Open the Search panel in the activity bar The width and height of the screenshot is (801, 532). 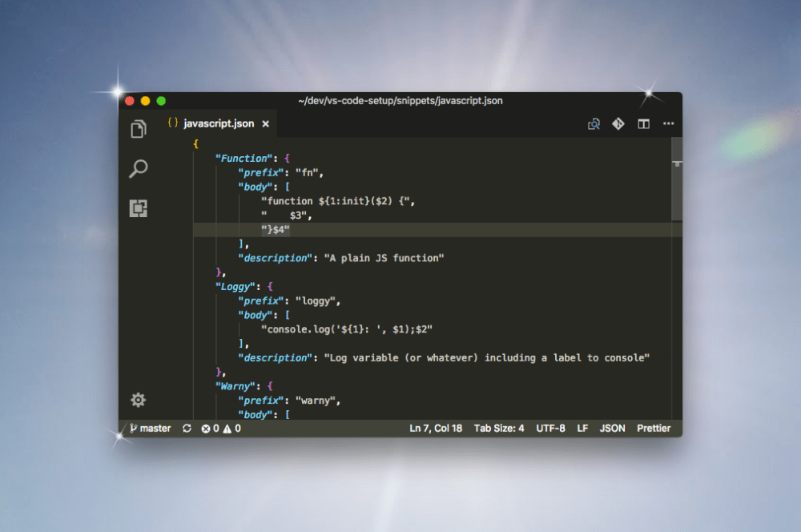click(138, 169)
